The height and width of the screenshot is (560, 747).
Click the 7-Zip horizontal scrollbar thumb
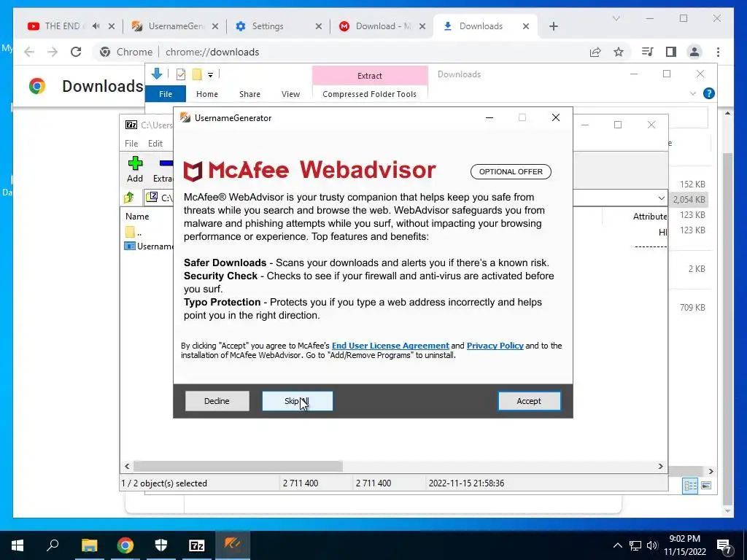point(238,466)
